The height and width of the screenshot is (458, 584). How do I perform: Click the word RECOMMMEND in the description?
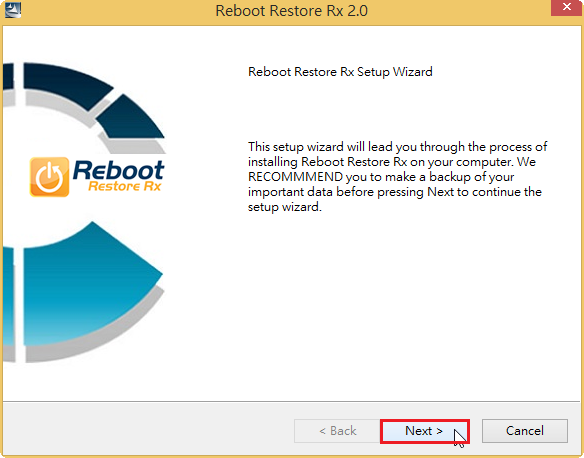295,177
